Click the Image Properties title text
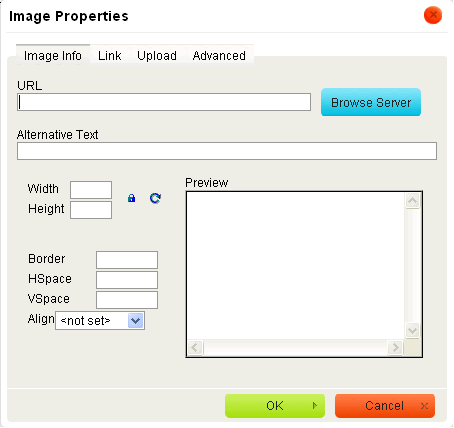Viewport: 454px width, 428px height. 69,16
